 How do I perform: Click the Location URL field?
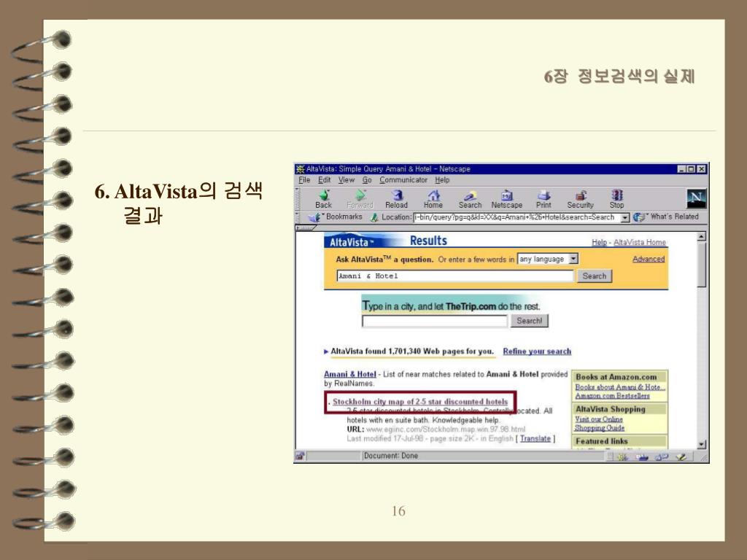[517, 217]
